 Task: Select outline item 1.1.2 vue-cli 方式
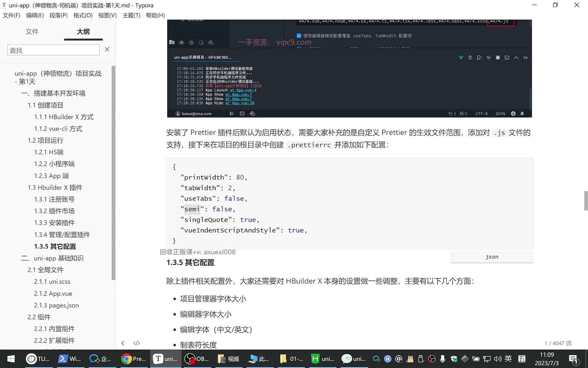click(58, 129)
